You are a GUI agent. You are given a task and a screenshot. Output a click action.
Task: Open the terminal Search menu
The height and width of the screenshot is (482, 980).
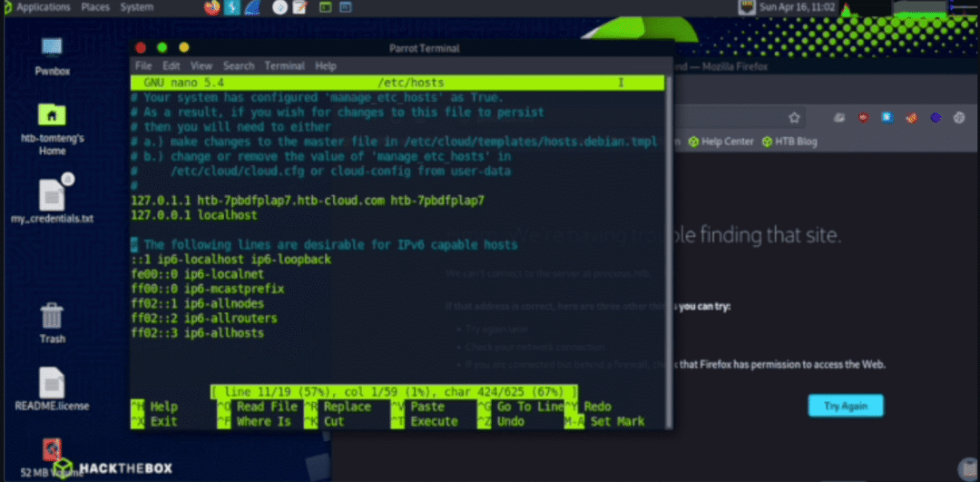(x=239, y=65)
